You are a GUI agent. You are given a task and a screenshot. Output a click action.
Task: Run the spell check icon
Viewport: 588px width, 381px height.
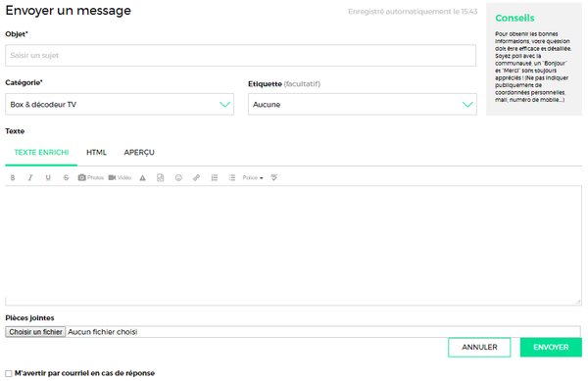(274, 177)
